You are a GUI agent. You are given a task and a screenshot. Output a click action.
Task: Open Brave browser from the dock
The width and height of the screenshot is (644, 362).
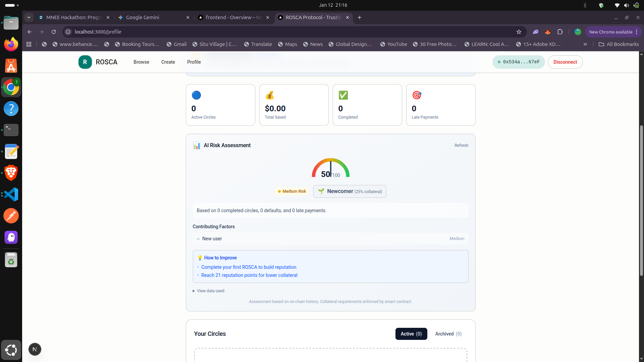tap(11, 173)
